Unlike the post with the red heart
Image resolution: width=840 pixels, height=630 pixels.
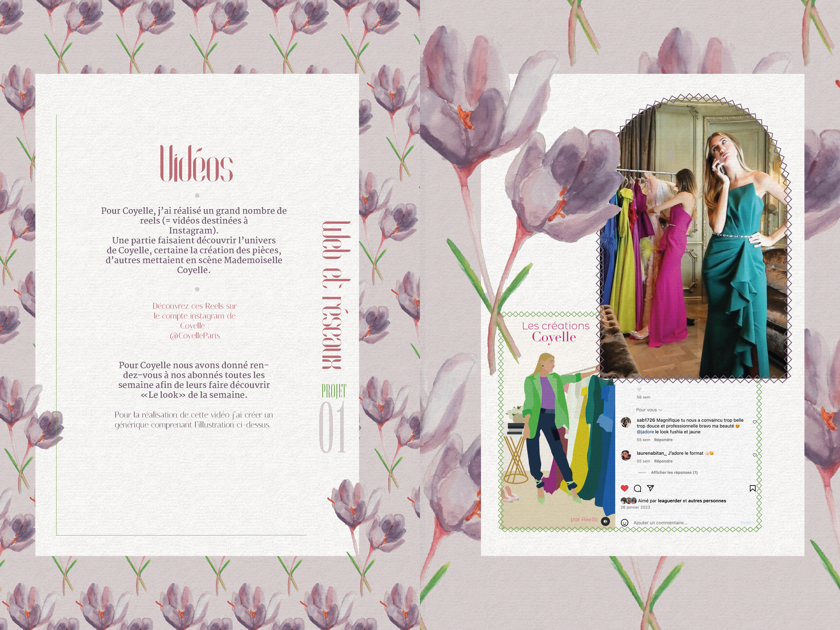click(x=624, y=488)
